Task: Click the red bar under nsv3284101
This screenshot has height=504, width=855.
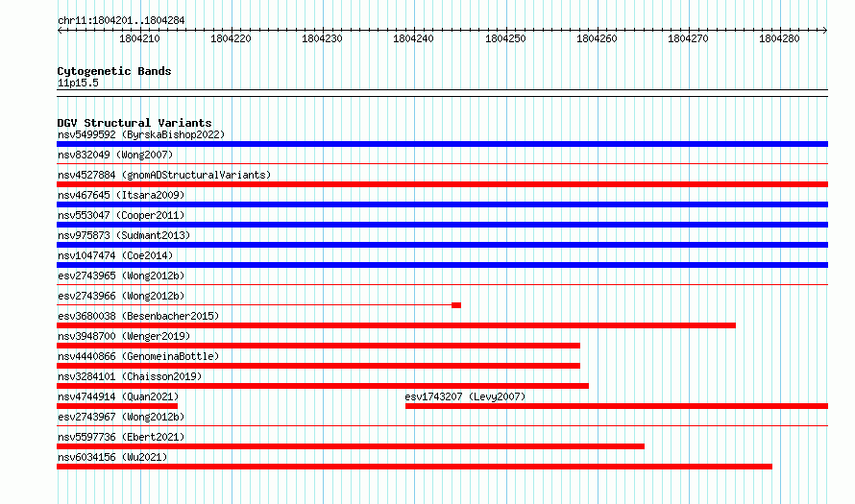Action: [323, 386]
